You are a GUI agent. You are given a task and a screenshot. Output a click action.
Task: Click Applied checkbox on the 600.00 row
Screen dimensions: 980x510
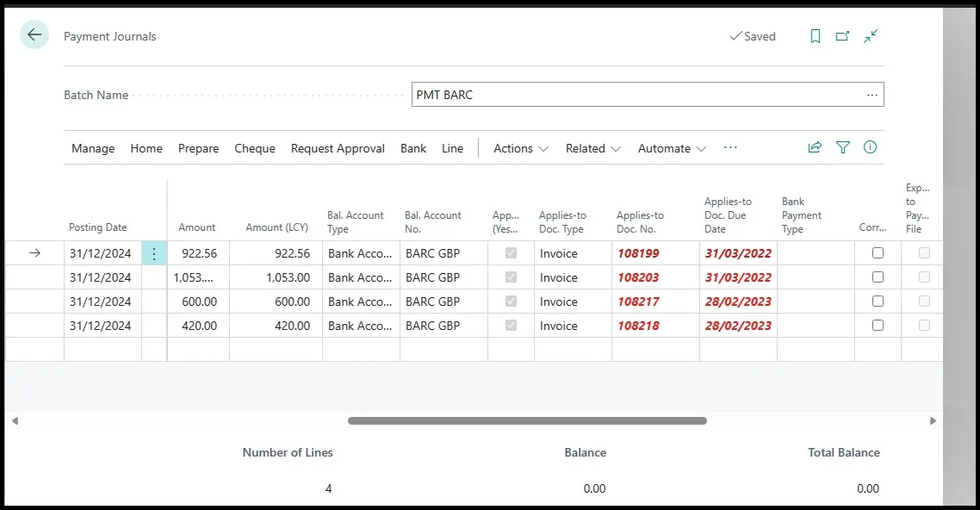coord(511,302)
